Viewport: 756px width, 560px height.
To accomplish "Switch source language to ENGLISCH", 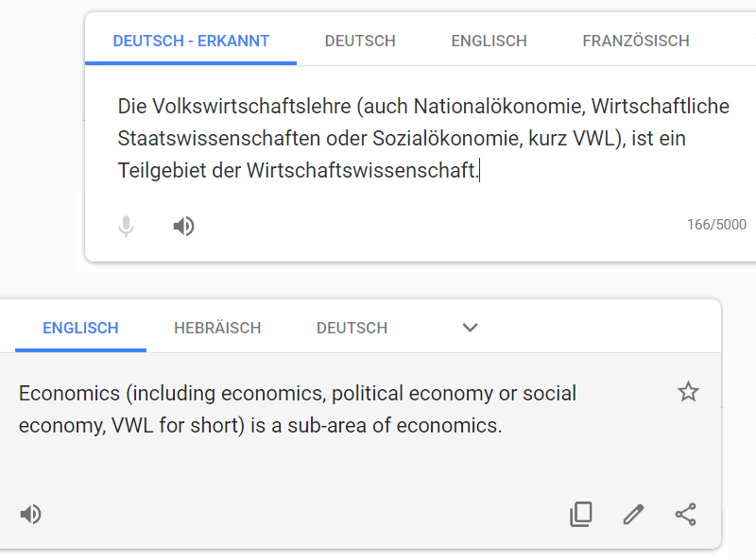I will tap(489, 41).
